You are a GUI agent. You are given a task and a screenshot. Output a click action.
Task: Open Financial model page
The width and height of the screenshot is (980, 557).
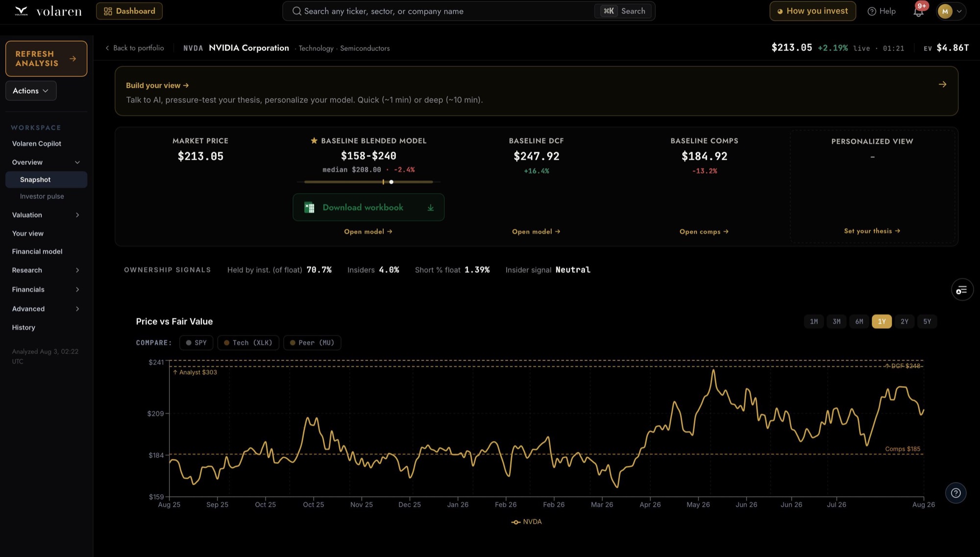click(37, 251)
